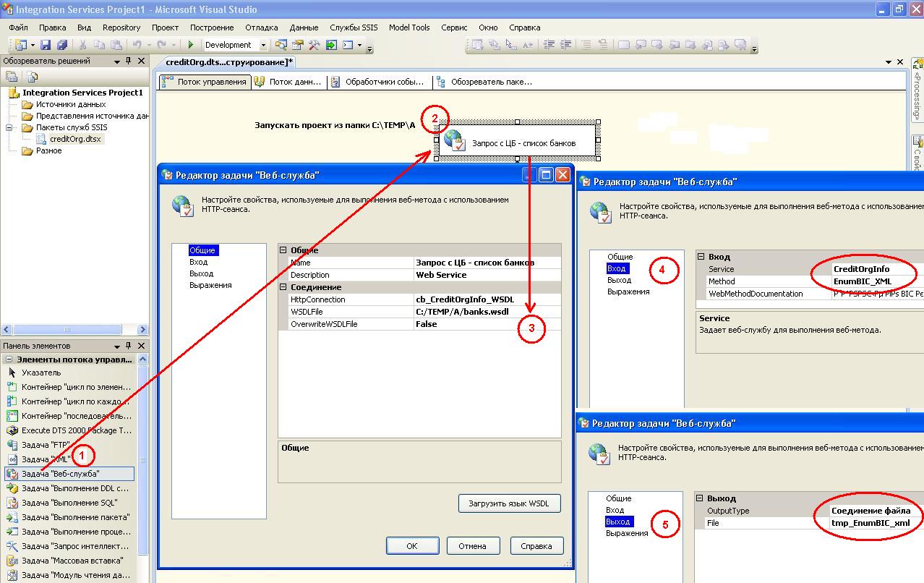Select the Задача "Выполнение DDL с..." toolbox item
The height and width of the screenshot is (583, 924).
click(x=69, y=488)
